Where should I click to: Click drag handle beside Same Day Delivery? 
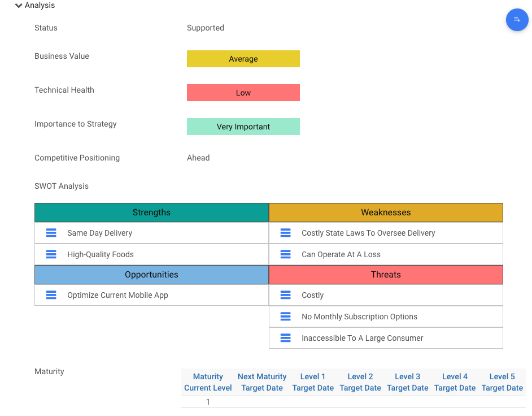click(x=51, y=233)
